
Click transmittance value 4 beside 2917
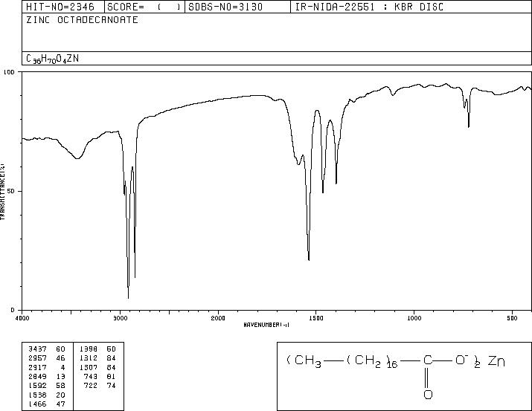tap(63, 367)
